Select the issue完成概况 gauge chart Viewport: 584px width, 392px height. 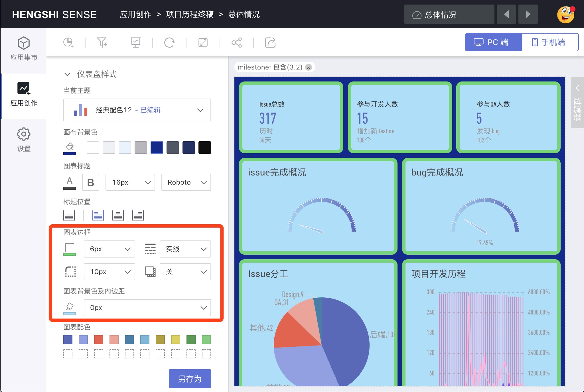pyautogui.click(x=318, y=206)
